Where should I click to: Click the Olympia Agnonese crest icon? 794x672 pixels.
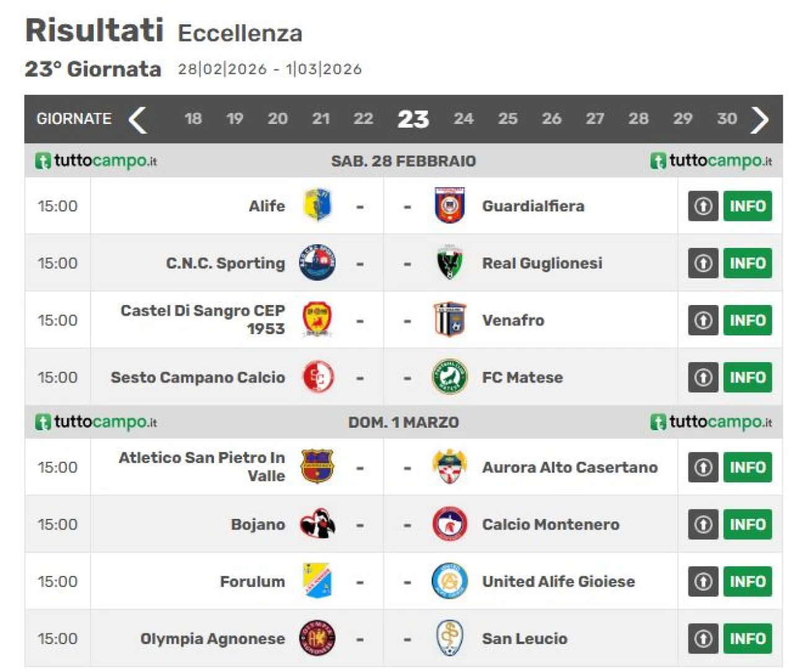(318, 639)
